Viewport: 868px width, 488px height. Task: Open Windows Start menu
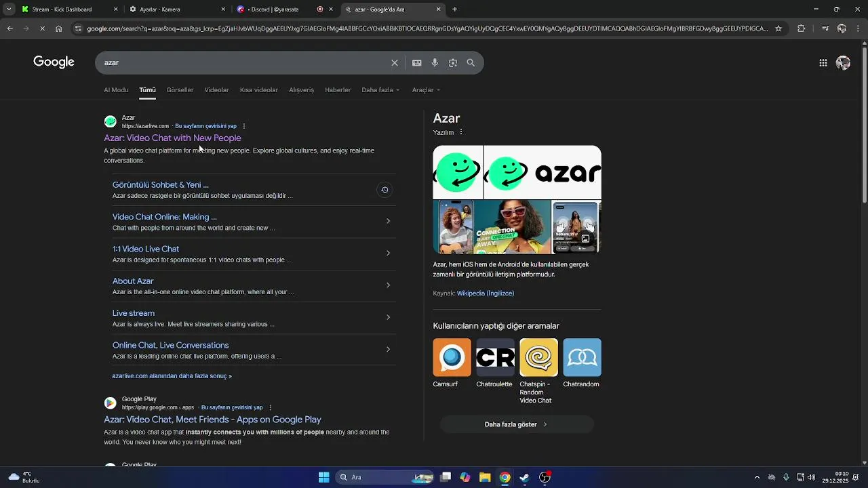pos(324,477)
